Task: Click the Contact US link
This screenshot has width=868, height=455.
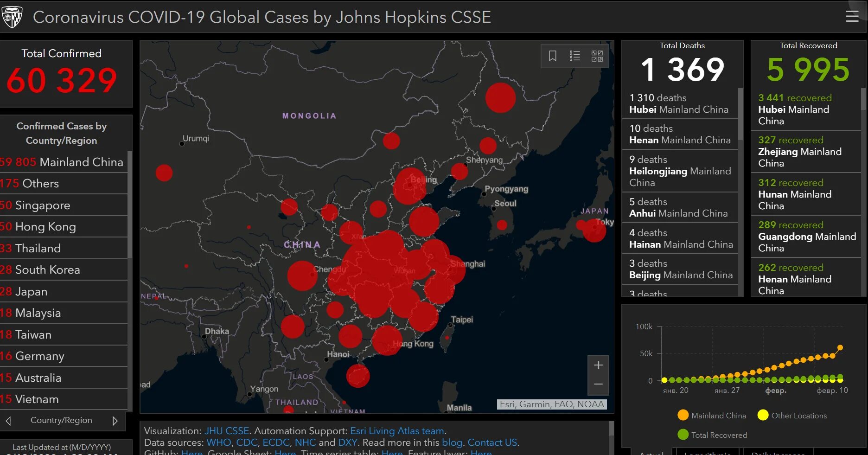Action: click(x=492, y=442)
